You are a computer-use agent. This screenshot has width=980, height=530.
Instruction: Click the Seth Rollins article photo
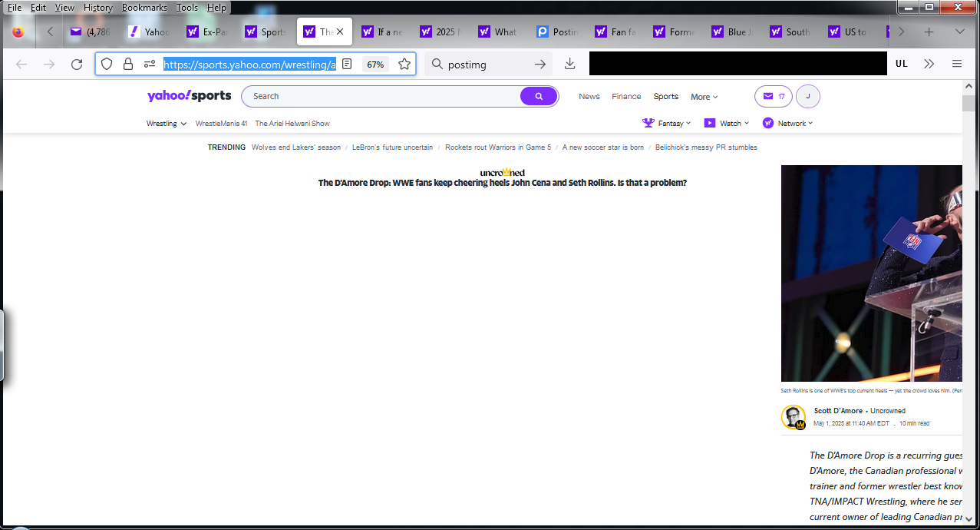click(x=872, y=273)
